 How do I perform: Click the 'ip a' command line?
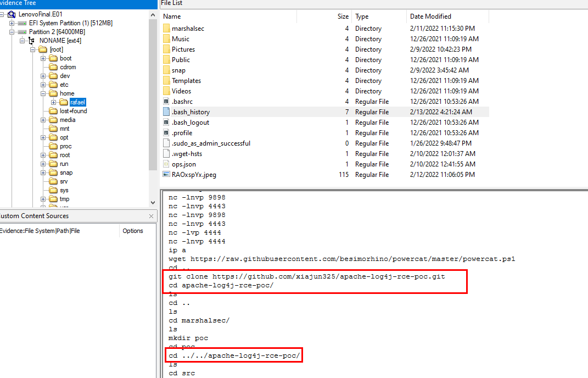point(177,251)
